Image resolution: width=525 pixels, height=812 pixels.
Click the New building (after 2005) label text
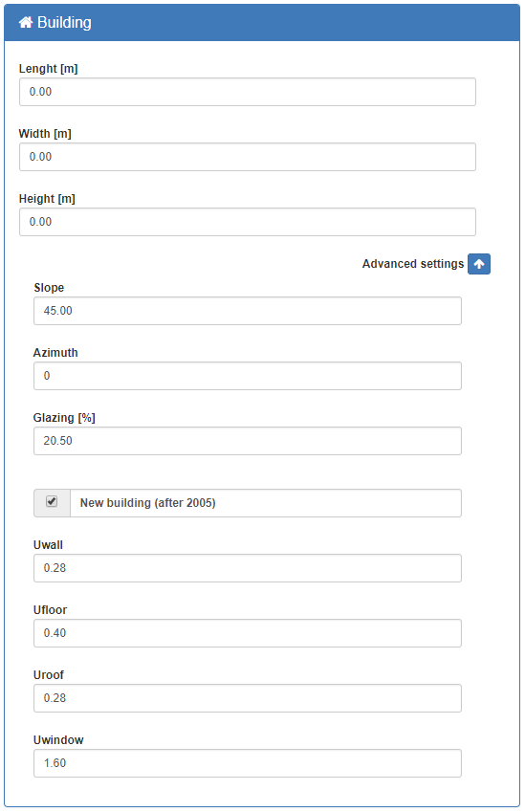pos(147,503)
